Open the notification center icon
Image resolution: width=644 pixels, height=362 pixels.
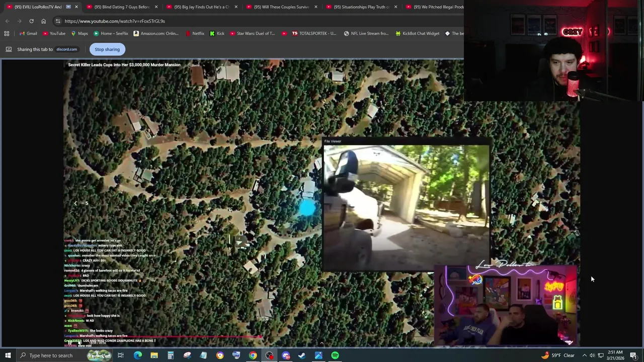(x=633, y=355)
